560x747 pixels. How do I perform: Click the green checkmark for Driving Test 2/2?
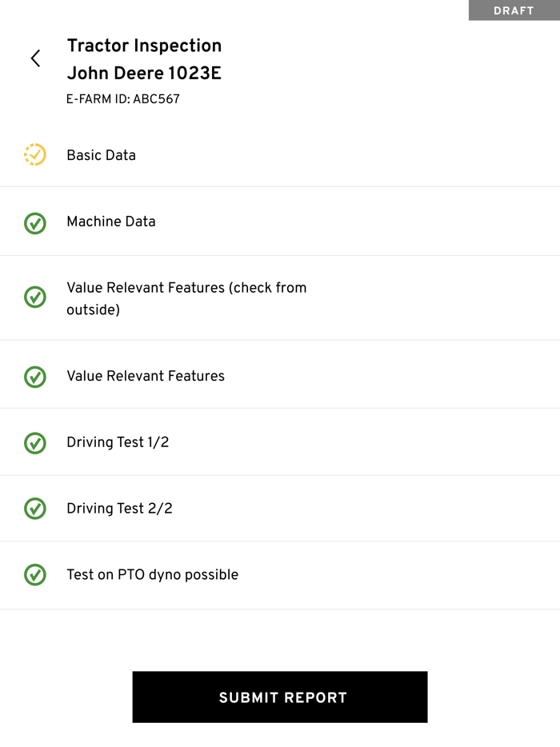click(35, 509)
